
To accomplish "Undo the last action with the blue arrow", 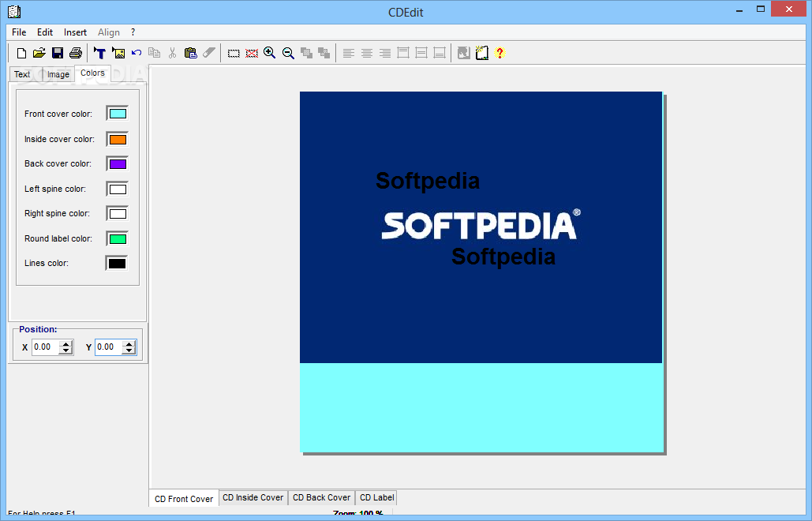I will [137, 53].
